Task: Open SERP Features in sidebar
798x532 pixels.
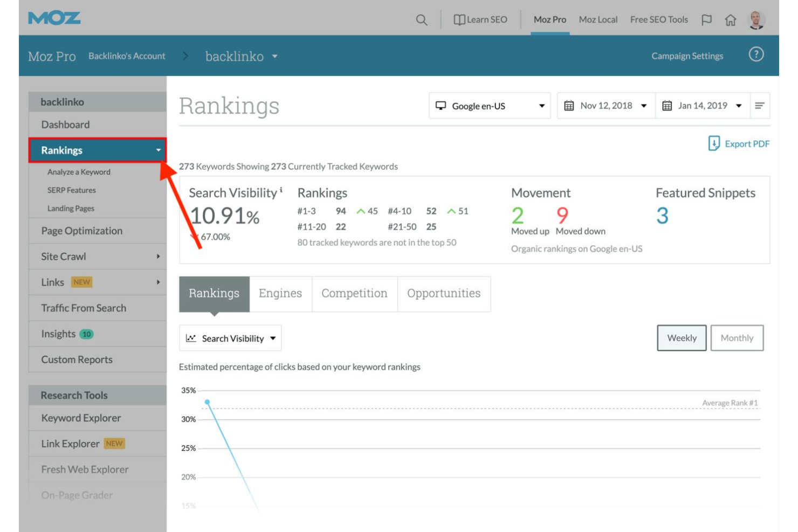Action: point(72,190)
